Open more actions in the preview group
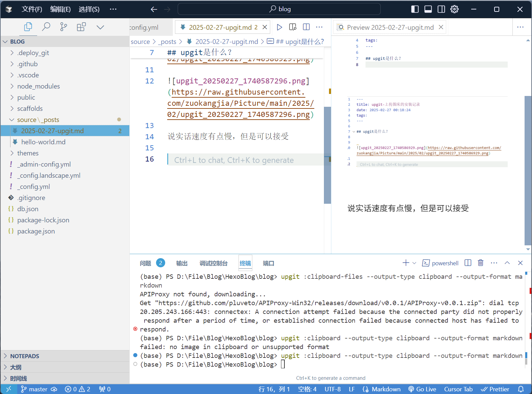532x394 pixels. [520, 27]
